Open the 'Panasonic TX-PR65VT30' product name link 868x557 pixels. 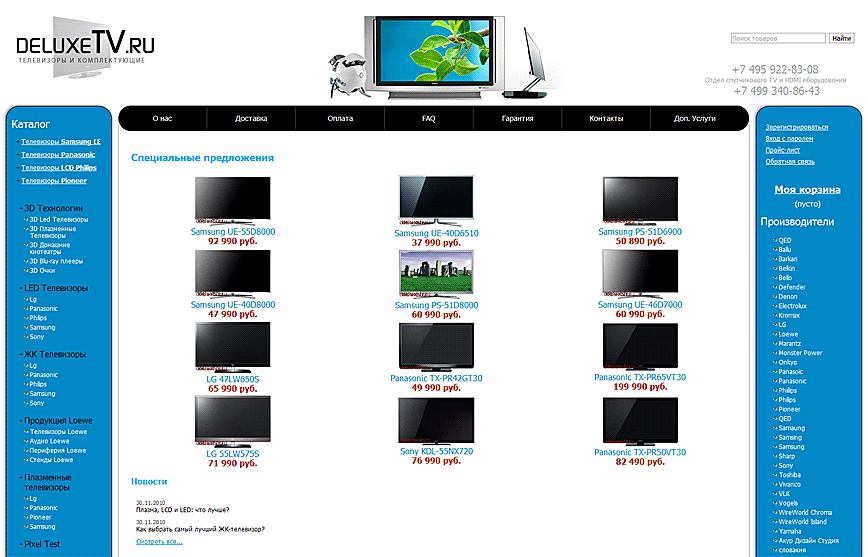pyautogui.click(x=640, y=378)
